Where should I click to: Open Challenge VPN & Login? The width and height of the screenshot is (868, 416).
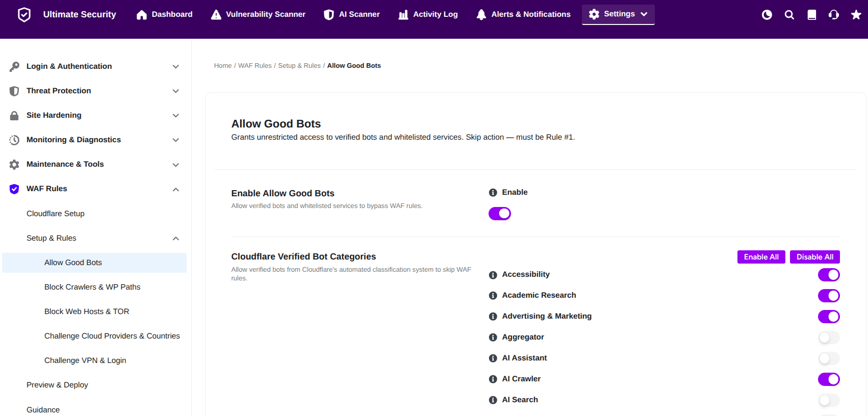[85, 360]
